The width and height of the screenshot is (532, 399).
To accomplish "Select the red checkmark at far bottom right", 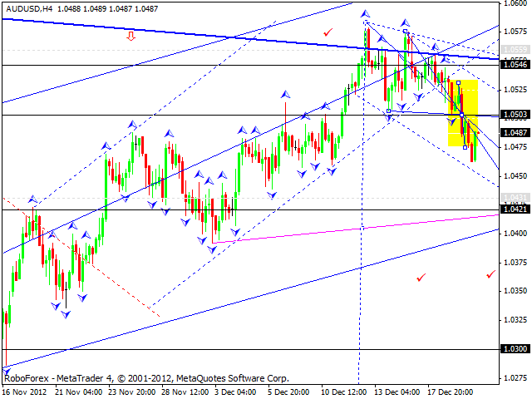I will click(x=491, y=273).
